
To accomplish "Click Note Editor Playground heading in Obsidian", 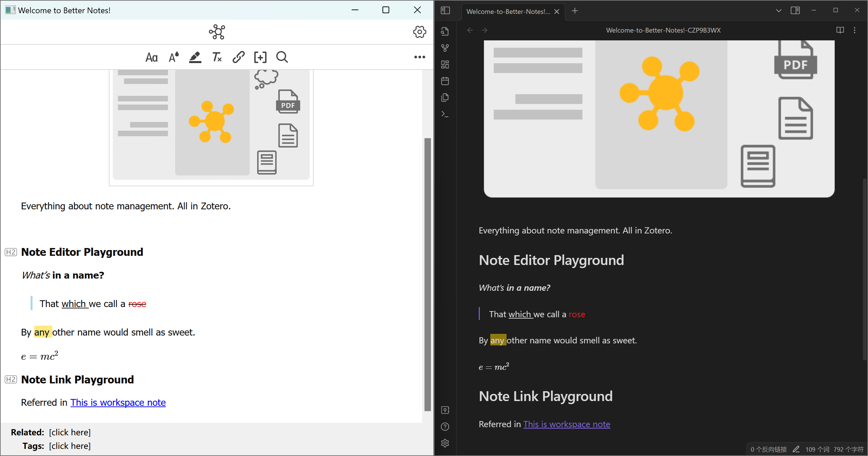I will tap(551, 260).
